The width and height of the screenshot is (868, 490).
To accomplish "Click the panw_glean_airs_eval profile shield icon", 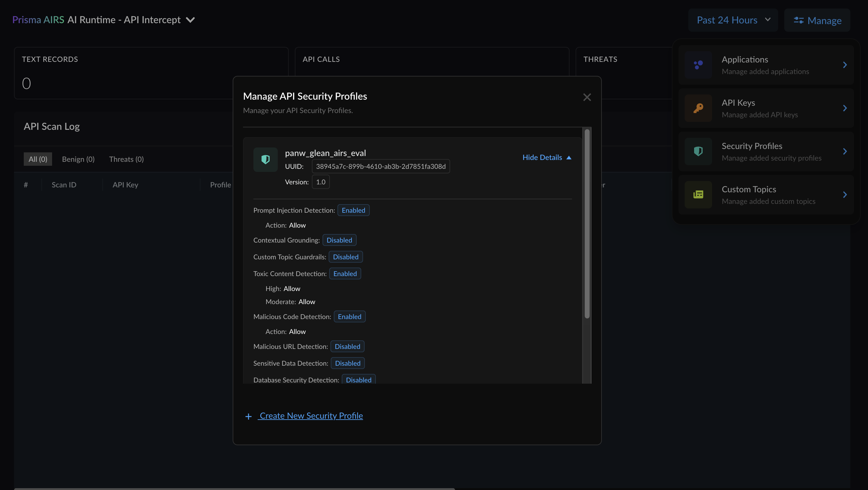I will click(266, 159).
